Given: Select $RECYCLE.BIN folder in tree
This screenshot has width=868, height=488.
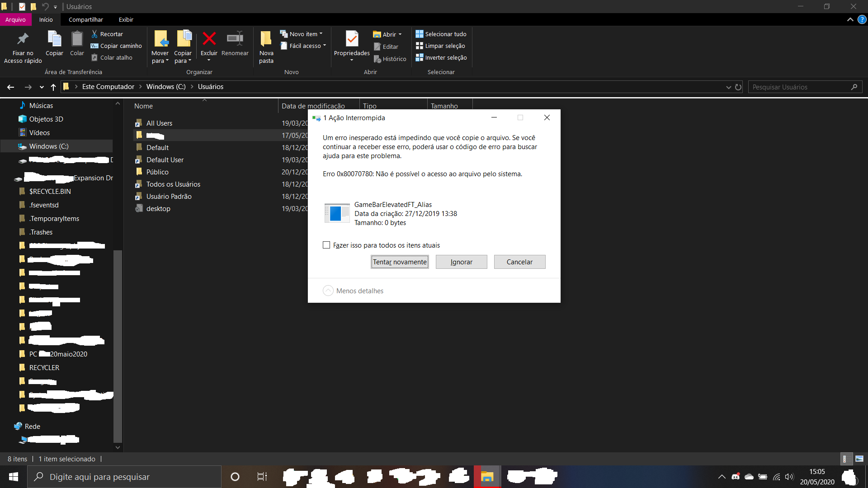Looking at the screenshot, I should [50, 191].
